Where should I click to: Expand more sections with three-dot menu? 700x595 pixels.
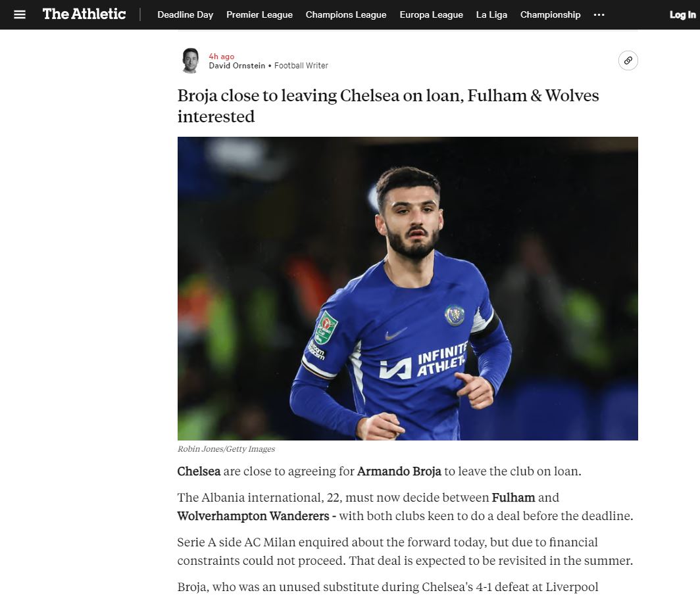599,14
